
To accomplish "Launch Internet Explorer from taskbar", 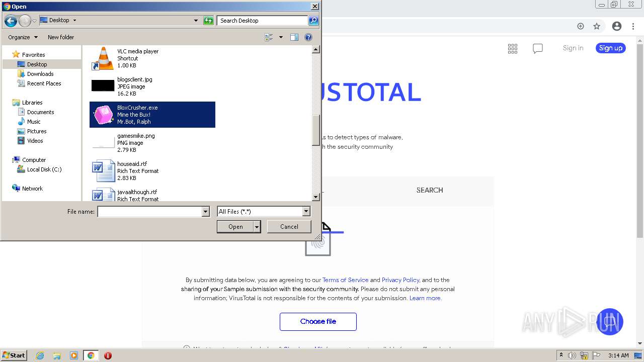I will (40, 355).
